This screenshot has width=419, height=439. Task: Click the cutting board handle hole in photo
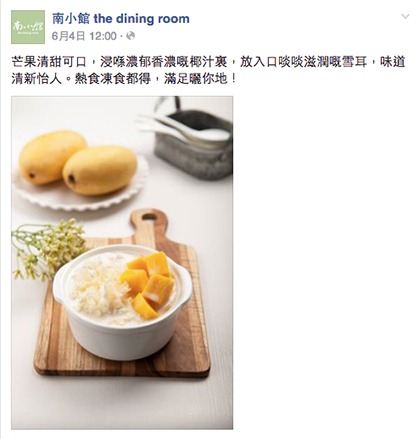click(x=149, y=217)
